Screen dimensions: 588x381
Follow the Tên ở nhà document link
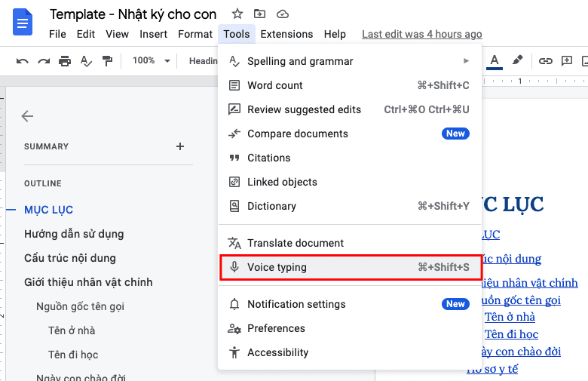[x=510, y=317]
